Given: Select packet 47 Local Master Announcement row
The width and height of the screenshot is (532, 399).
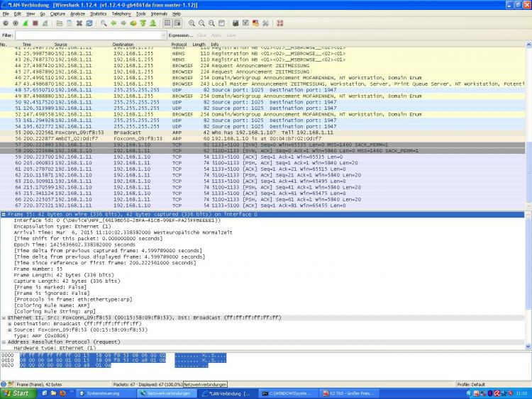Looking at the screenshot, I should point(262,84).
